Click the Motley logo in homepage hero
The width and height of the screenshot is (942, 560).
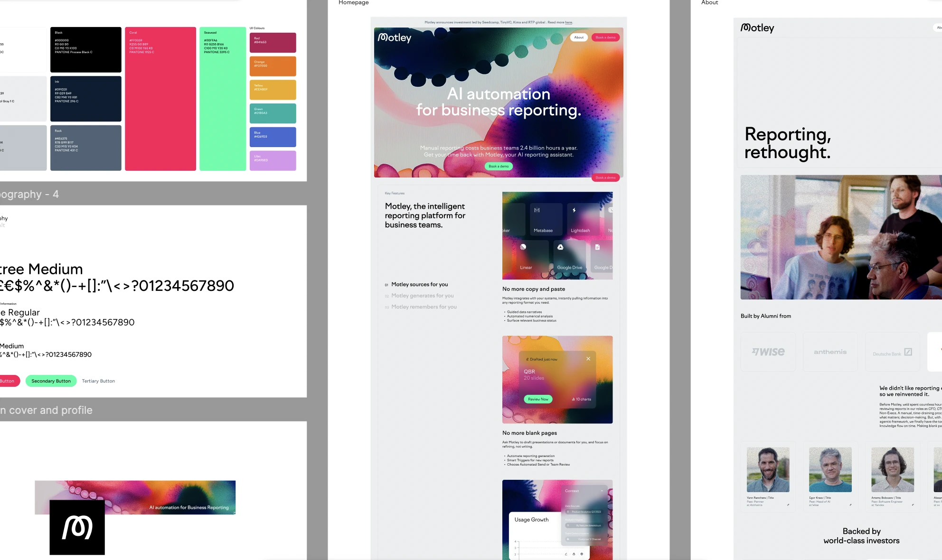coord(395,37)
